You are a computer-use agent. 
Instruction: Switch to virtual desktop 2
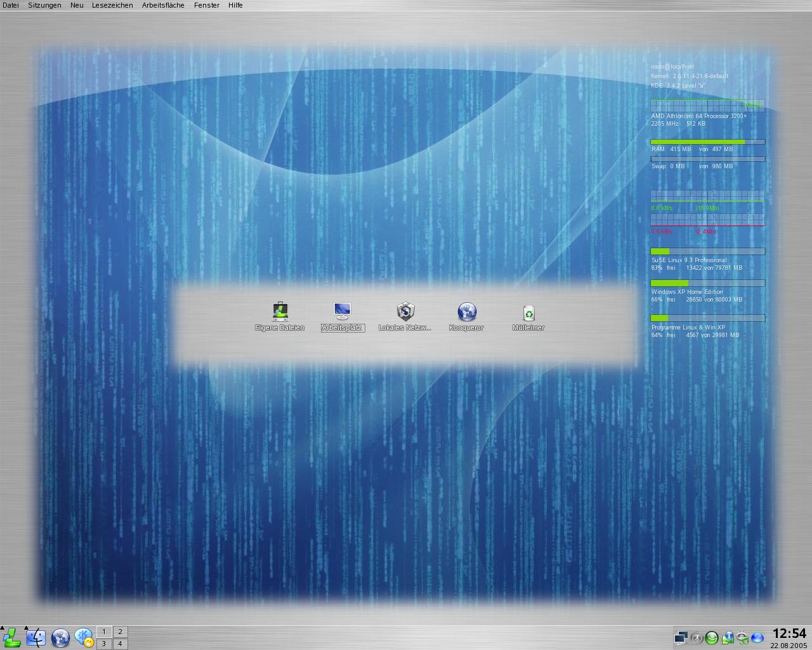pyautogui.click(x=120, y=632)
